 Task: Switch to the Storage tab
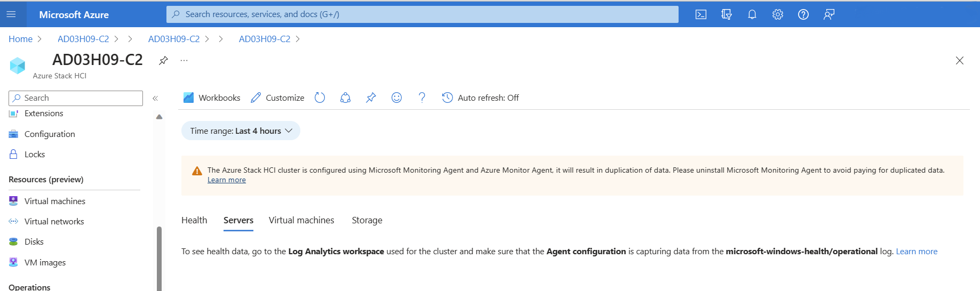(x=367, y=220)
